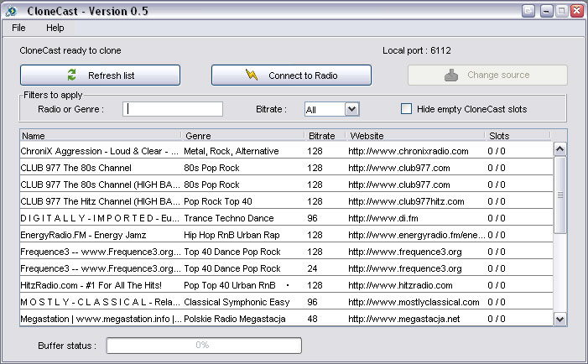
Task: Click bitrate 24 of Frequence3 row
Action: coord(312,268)
